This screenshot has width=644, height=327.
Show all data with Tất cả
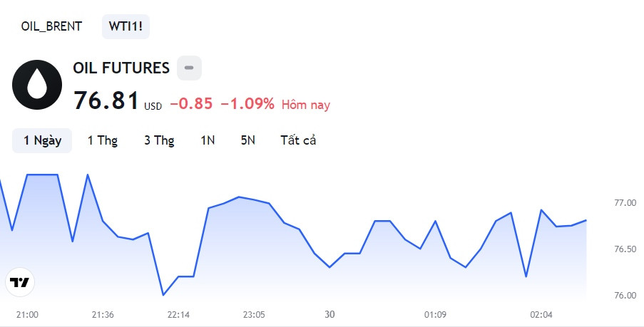tap(298, 140)
